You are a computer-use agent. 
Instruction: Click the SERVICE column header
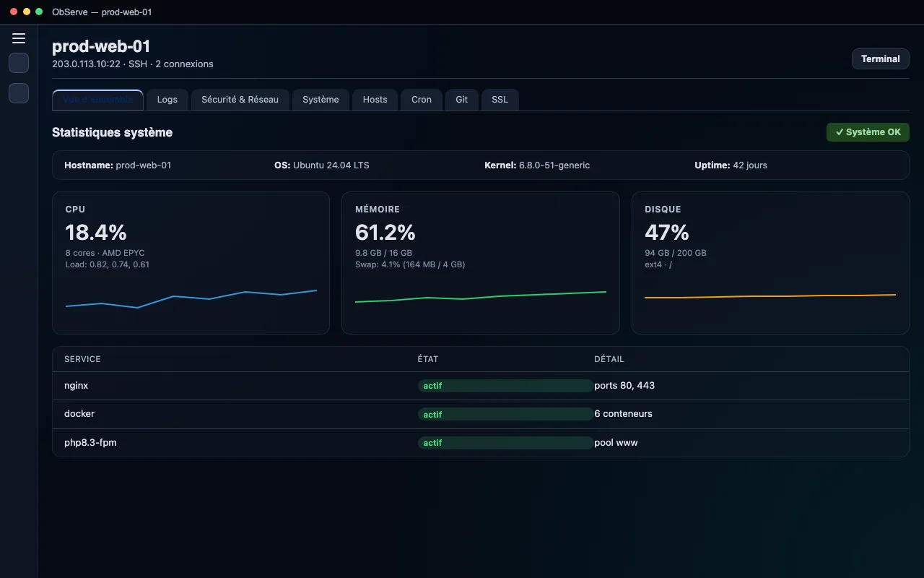click(x=82, y=359)
